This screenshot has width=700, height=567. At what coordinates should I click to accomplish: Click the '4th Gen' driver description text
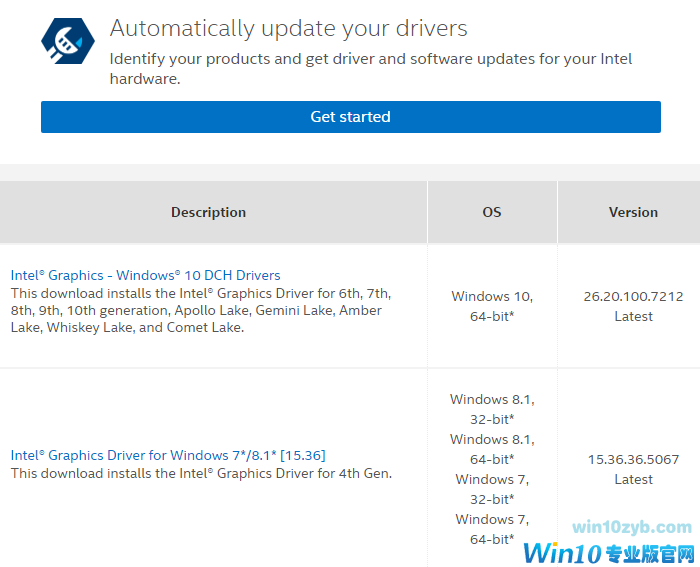[201, 473]
